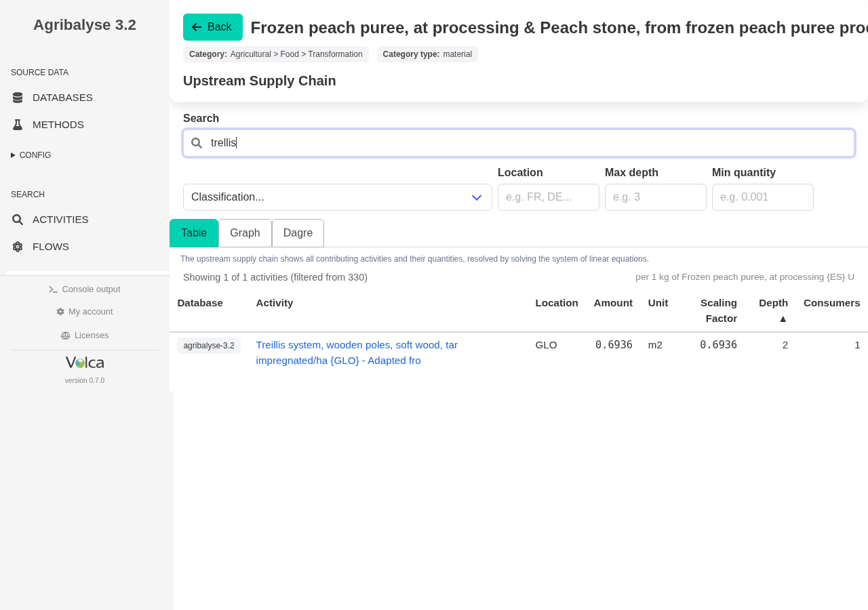This screenshot has width=868, height=610.
Task: Click the My account gear icon
Action: click(x=60, y=312)
